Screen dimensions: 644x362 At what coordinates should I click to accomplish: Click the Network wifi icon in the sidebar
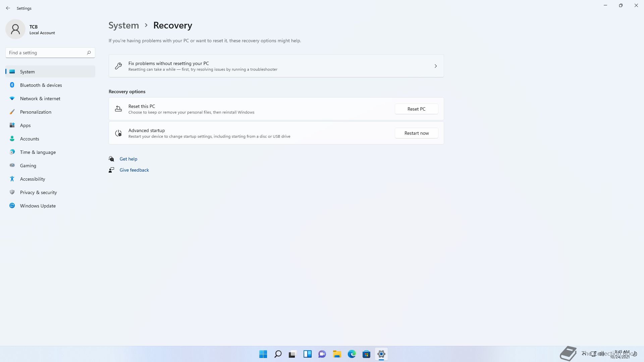[12, 99]
